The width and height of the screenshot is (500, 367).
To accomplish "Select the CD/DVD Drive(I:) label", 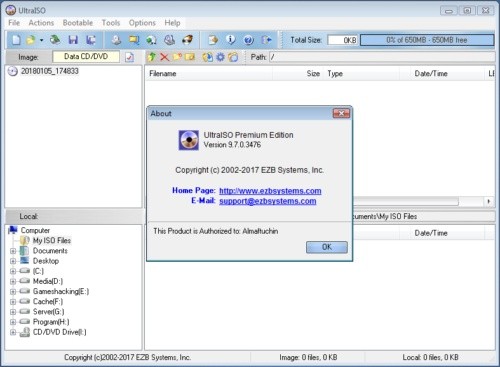I will 59,332.
